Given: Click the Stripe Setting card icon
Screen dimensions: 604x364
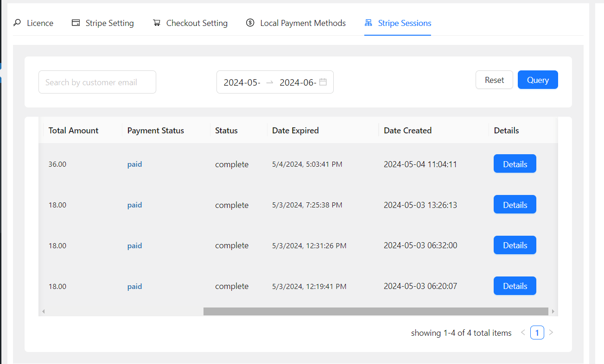Looking at the screenshot, I should pos(76,23).
